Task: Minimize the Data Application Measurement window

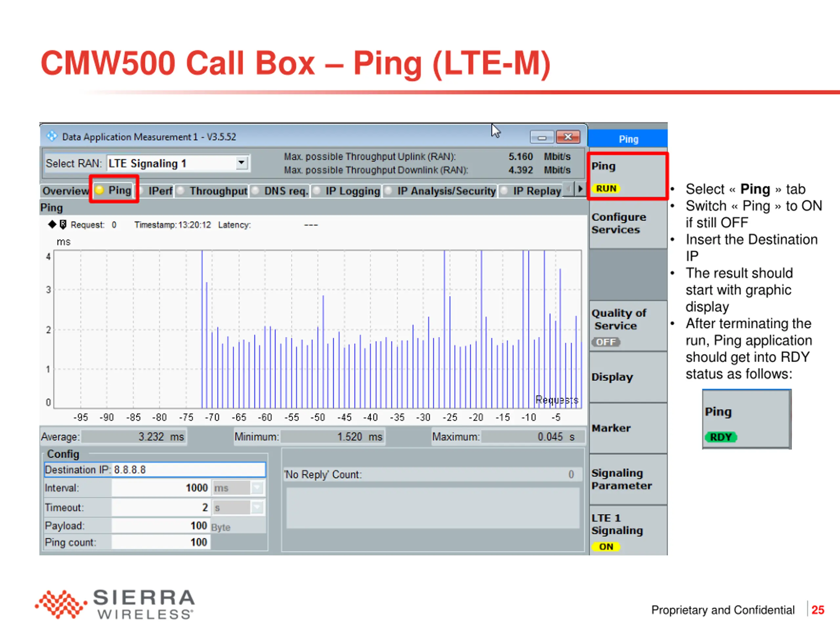Action: pos(542,137)
